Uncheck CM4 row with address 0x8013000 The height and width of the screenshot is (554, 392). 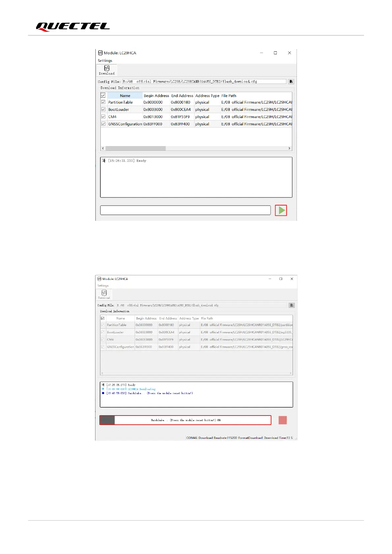[103, 117]
